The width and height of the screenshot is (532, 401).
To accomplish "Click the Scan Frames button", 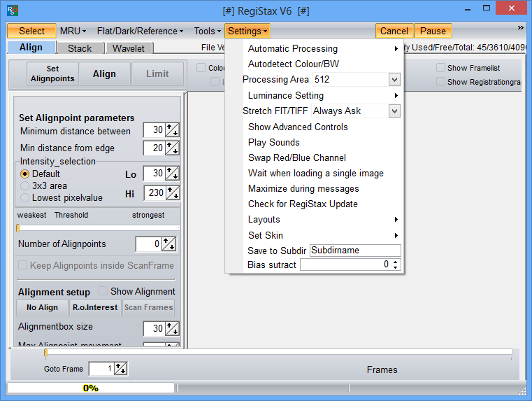I will [x=149, y=307].
